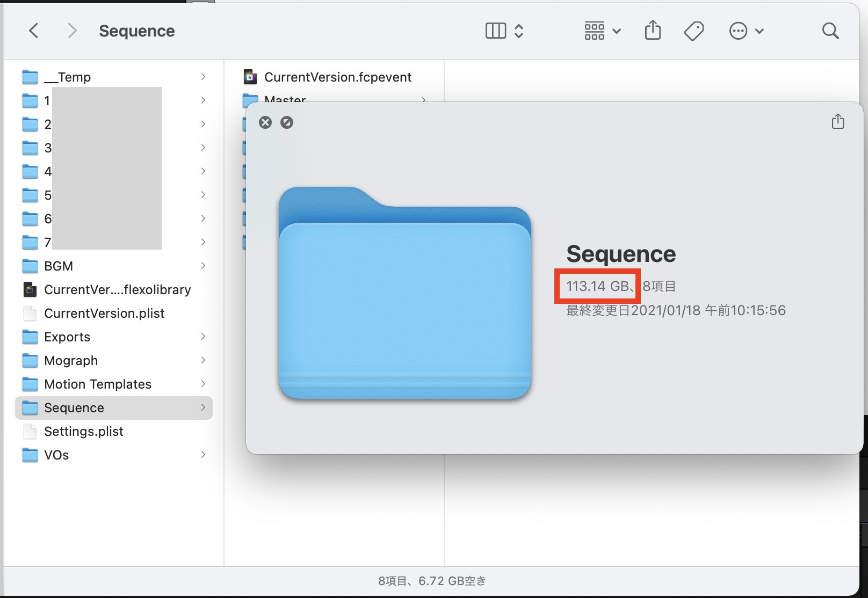
Task: Click the folder icon beside BGM
Action: click(x=30, y=267)
